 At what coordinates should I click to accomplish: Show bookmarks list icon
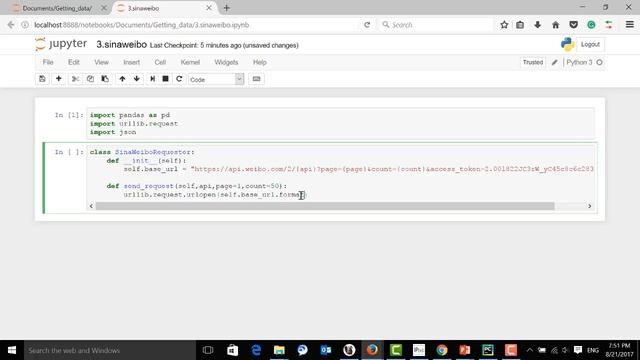click(520, 25)
